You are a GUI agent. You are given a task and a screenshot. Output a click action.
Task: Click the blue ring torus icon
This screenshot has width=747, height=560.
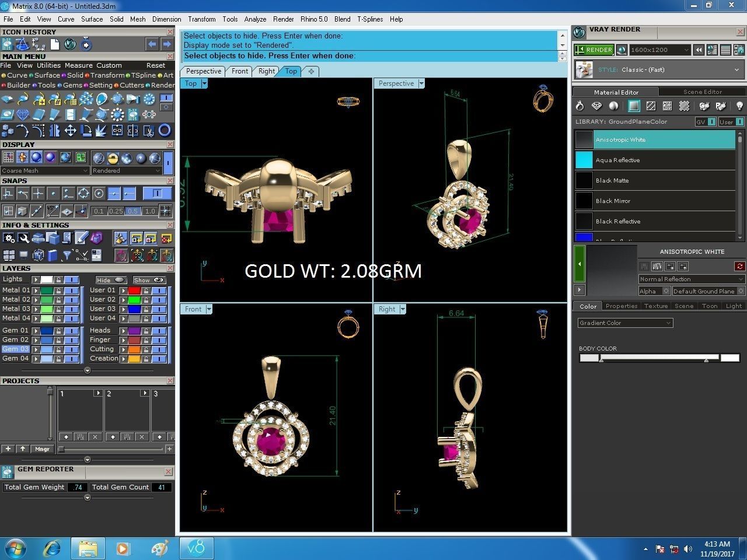pyautogui.click(x=165, y=130)
